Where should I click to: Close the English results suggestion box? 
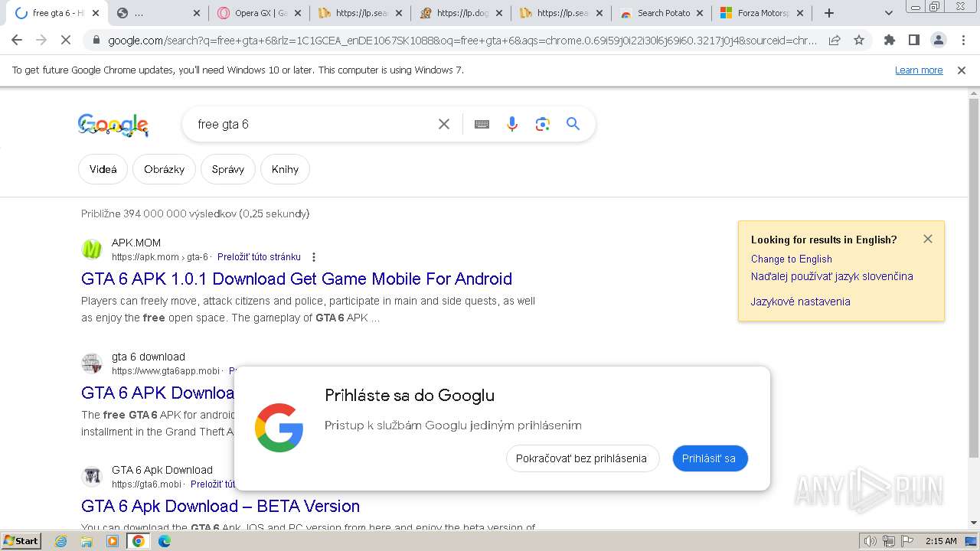(928, 239)
